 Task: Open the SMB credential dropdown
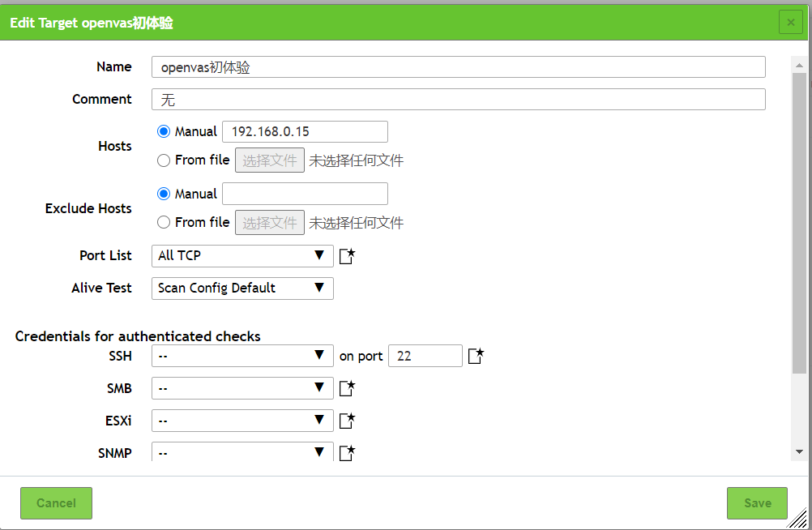[242, 388]
